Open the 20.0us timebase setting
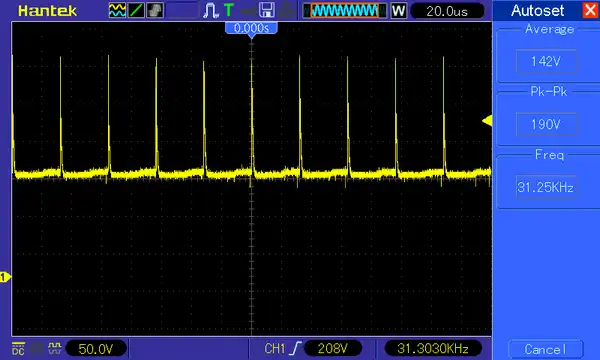Screen dimensions: 600x360 click(x=447, y=11)
